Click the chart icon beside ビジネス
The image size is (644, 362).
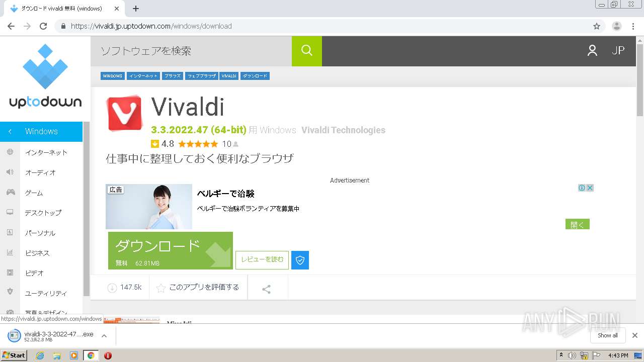(x=10, y=252)
